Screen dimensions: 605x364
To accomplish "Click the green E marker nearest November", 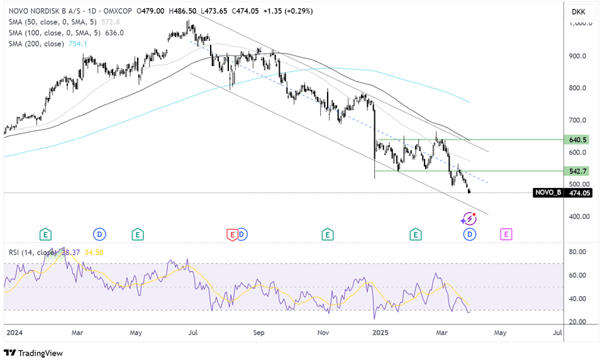I will click(x=328, y=234).
